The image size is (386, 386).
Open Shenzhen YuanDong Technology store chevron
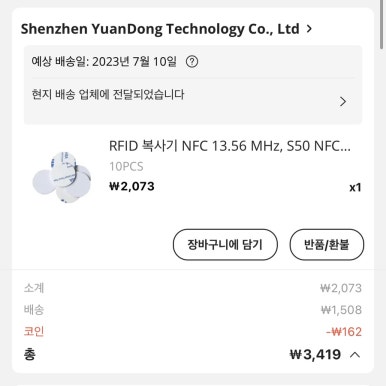309,29
